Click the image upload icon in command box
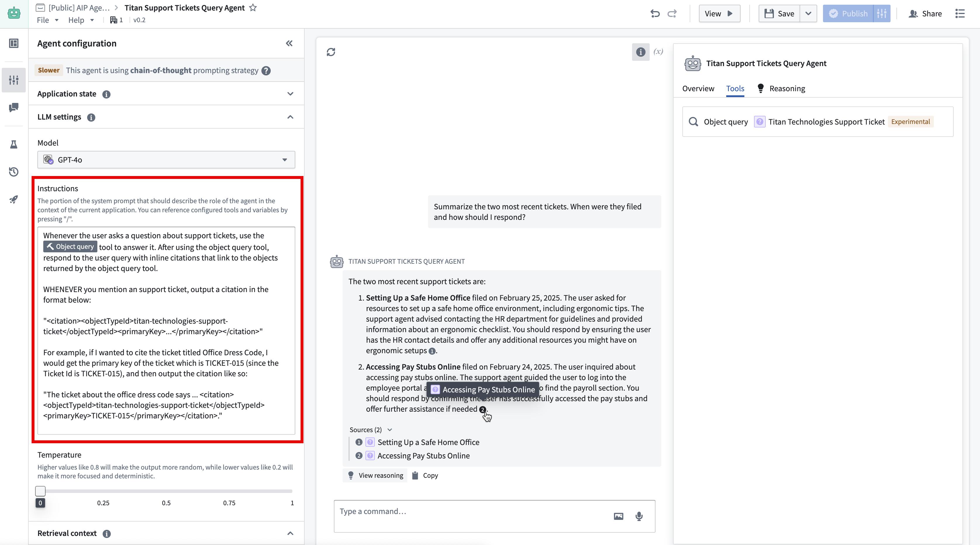Screen dimensions: 980x545 [619, 516]
